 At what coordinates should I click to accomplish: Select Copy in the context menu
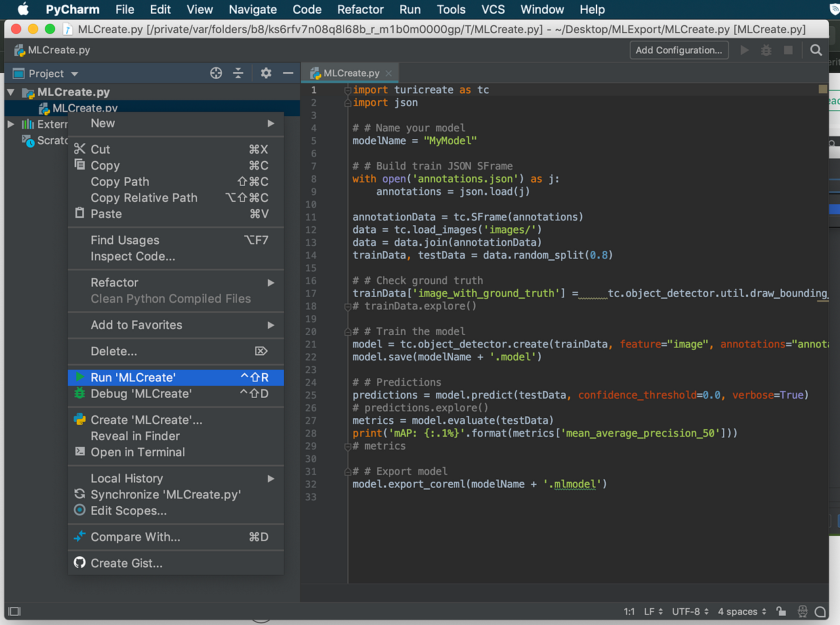(x=176, y=165)
